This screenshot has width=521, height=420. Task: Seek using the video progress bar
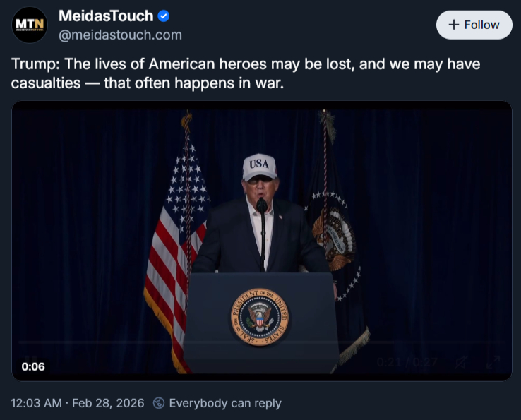[x=261, y=342]
